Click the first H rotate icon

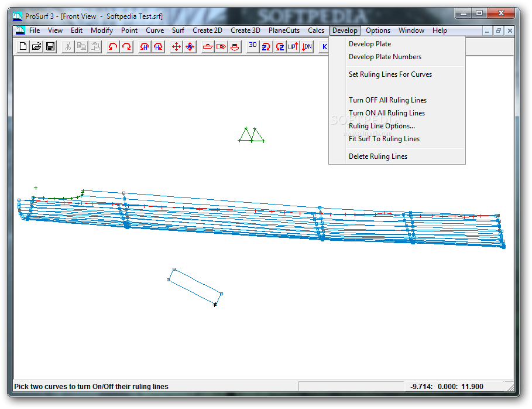[x=145, y=46]
